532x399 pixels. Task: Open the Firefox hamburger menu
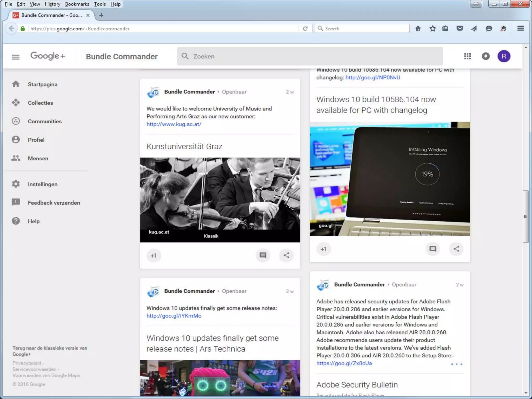[x=520, y=28]
